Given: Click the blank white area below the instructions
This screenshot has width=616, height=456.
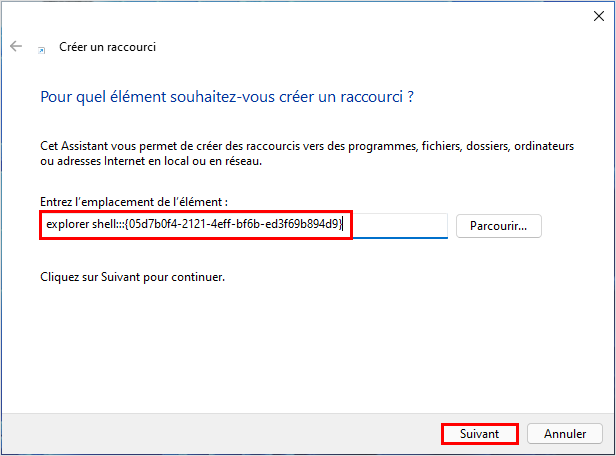Looking at the screenshot, I should coord(306,346).
